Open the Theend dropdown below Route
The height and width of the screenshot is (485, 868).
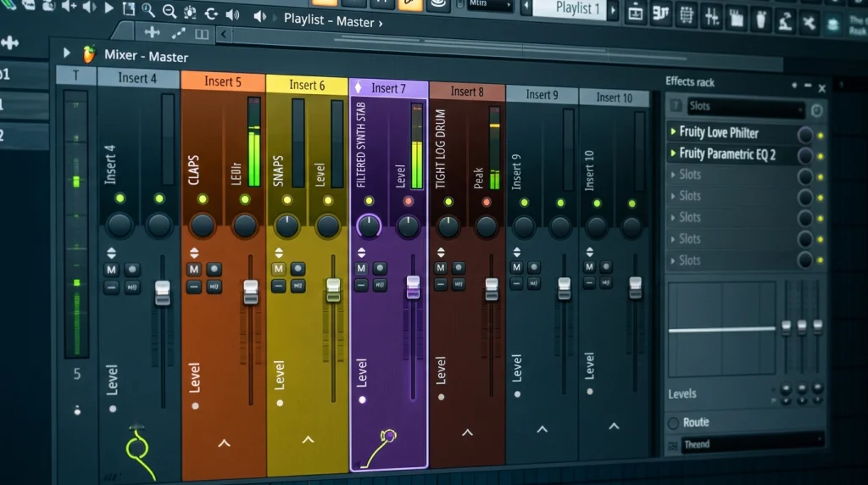point(752,443)
